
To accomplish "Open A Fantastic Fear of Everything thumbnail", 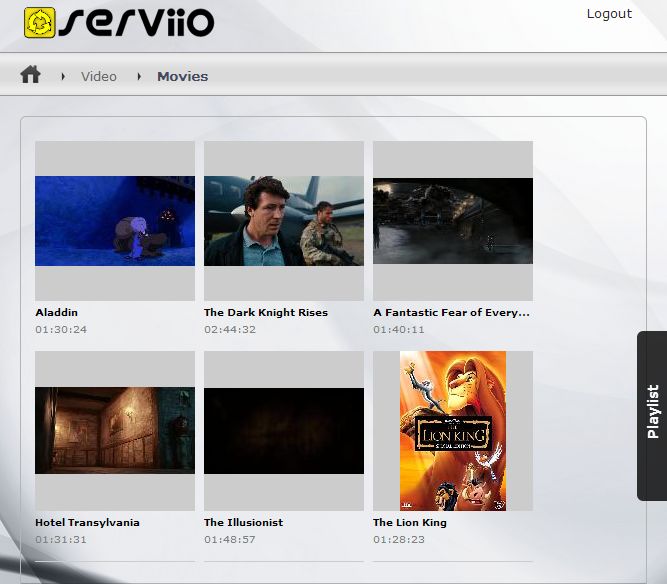I will pos(453,221).
